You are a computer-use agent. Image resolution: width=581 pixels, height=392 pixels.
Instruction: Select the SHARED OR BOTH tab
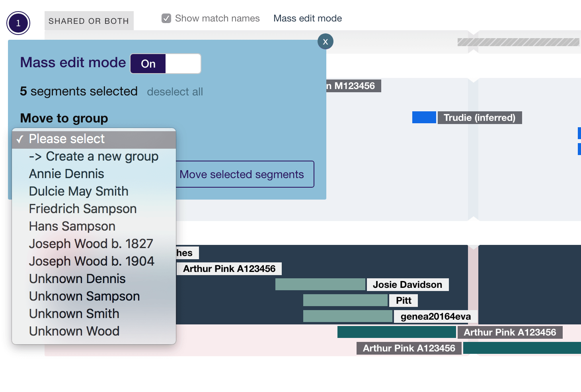(89, 21)
